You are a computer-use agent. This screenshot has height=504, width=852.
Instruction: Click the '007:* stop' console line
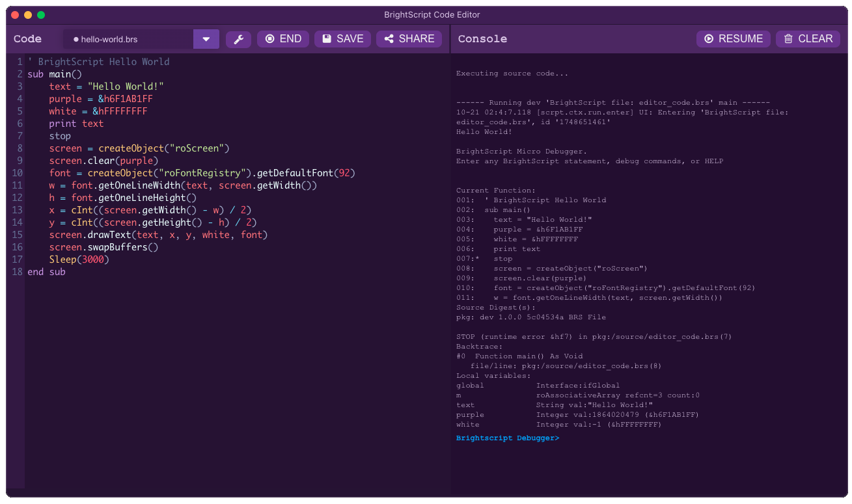tap(484, 259)
